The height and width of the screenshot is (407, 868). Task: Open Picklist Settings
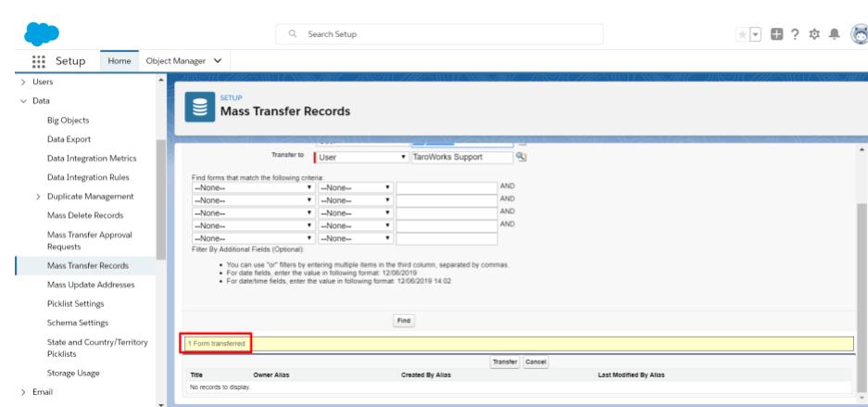tap(75, 303)
